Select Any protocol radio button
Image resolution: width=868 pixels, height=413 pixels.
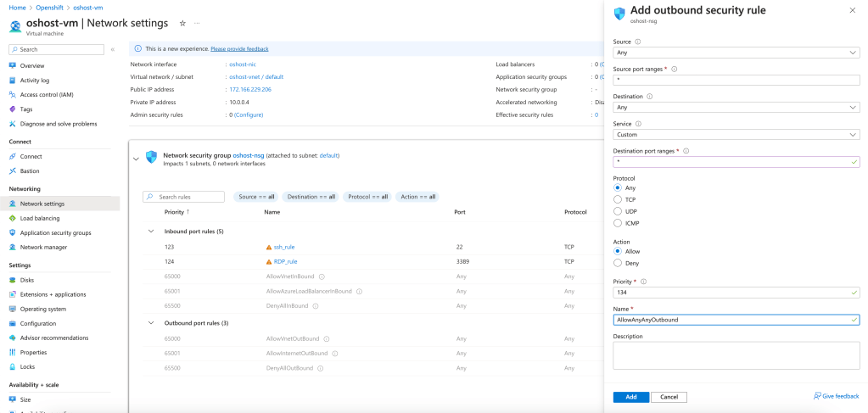click(x=618, y=187)
